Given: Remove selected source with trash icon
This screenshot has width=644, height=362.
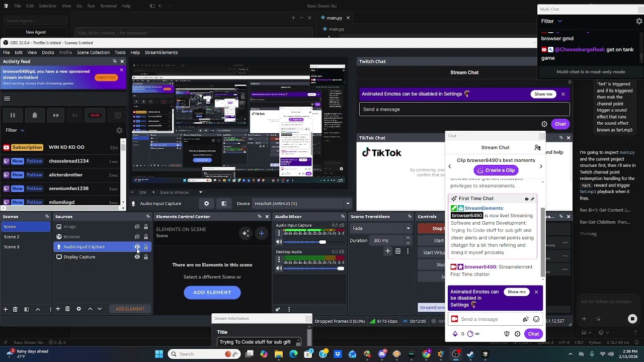Looking at the screenshot, I should (x=67, y=309).
